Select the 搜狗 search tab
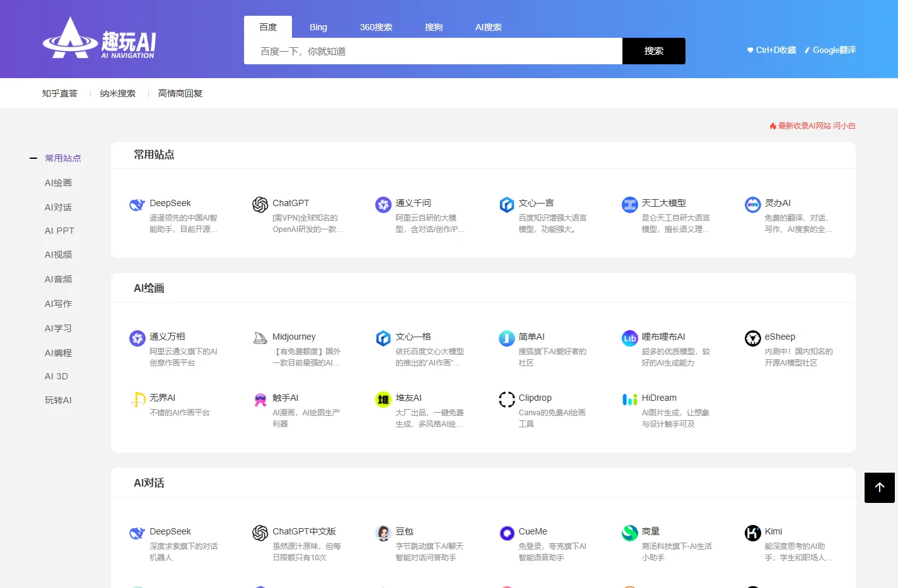This screenshot has height=588, width=898. [434, 27]
